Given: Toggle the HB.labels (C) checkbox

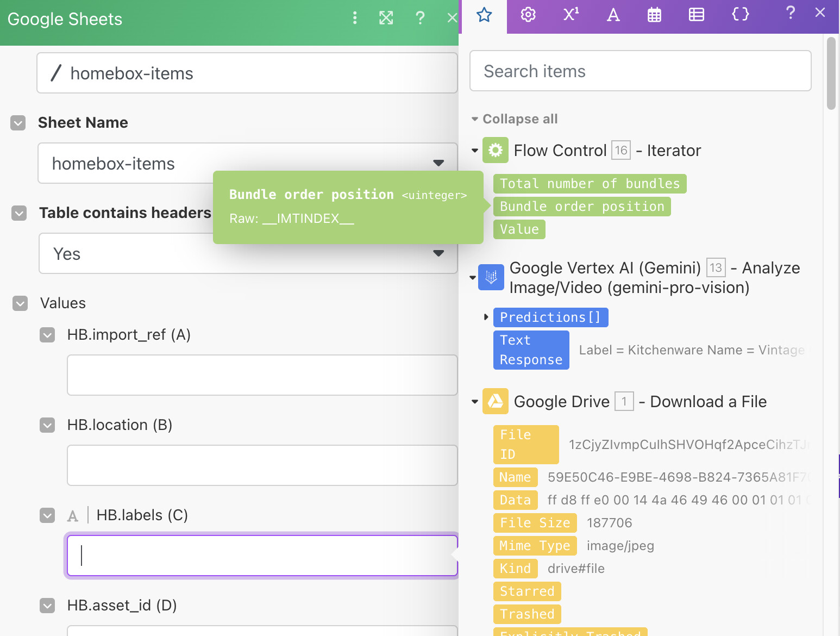Looking at the screenshot, I should [x=47, y=515].
